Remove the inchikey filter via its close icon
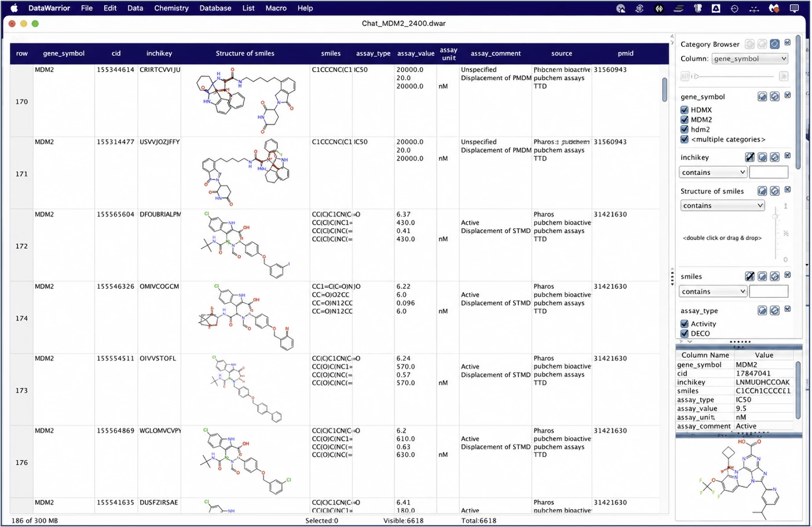The image size is (812, 527). point(788,156)
